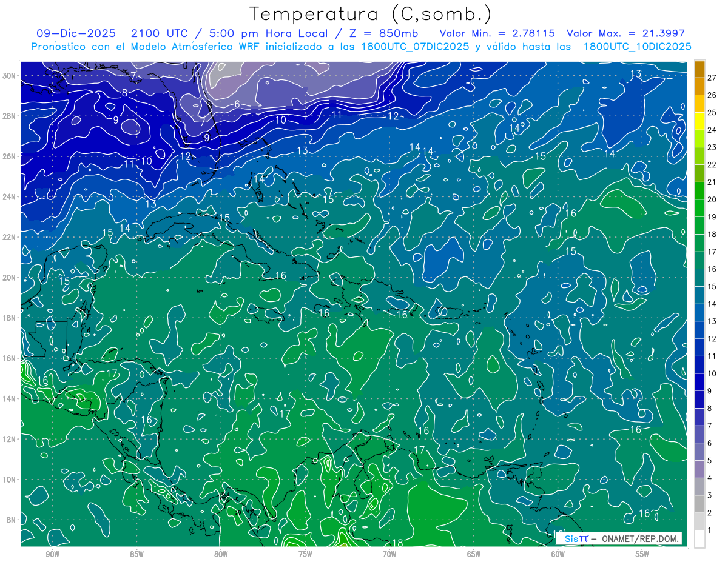Click color bar label "24"
This screenshot has width=728, height=562.
pyautogui.click(x=712, y=129)
